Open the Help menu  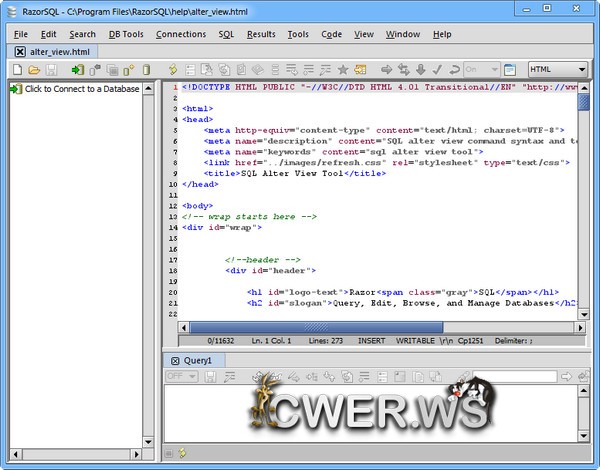[442, 34]
